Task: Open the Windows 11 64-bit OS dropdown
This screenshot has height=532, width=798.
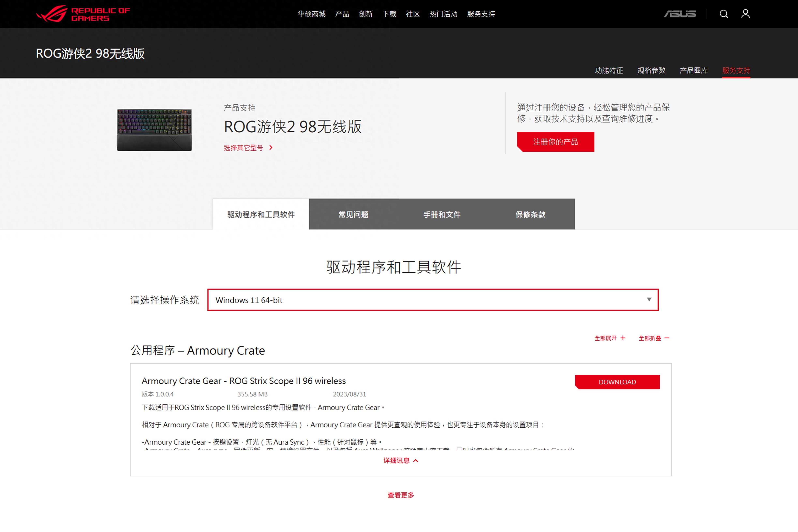Action: pos(433,300)
